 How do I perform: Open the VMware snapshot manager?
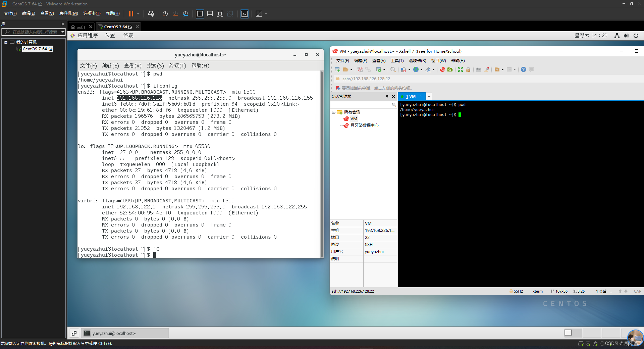point(185,14)
